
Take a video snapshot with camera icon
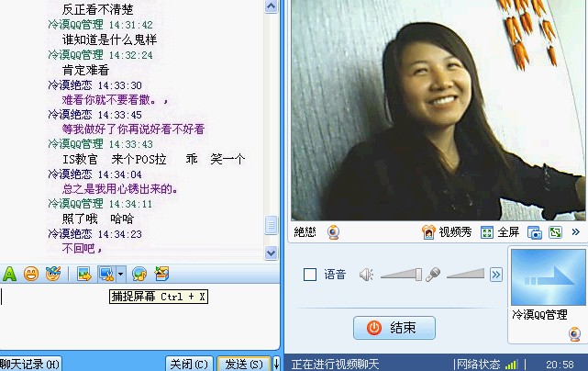pos(535,233)
